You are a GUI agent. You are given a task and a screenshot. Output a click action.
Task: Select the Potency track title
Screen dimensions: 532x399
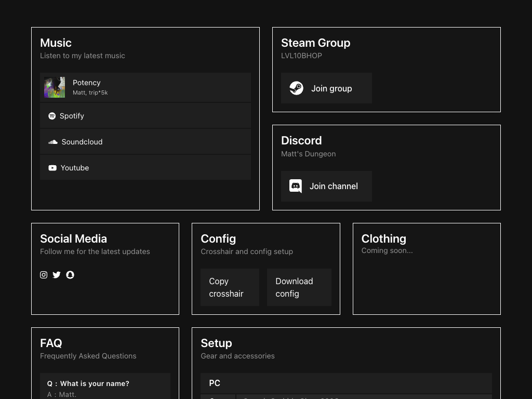87,83
